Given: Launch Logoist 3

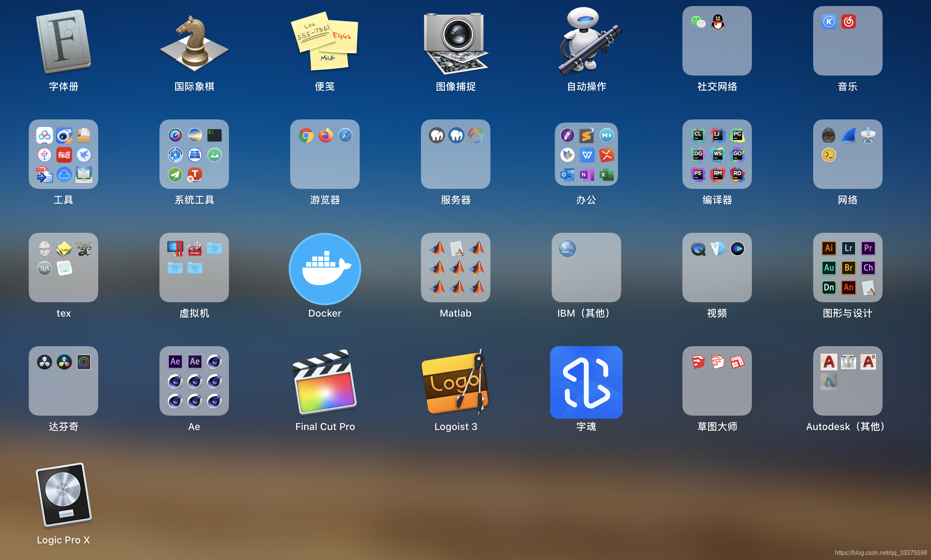Looking at the screenshot, I should coord(455,382).
